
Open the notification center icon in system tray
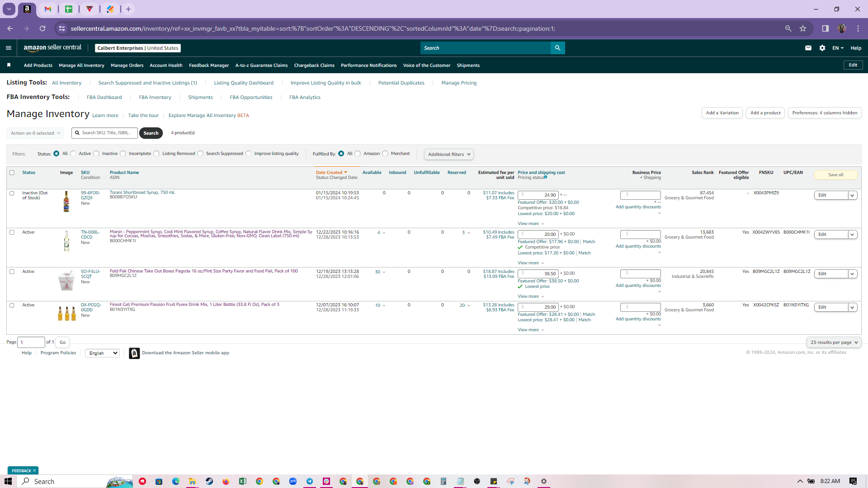point(853,481)
